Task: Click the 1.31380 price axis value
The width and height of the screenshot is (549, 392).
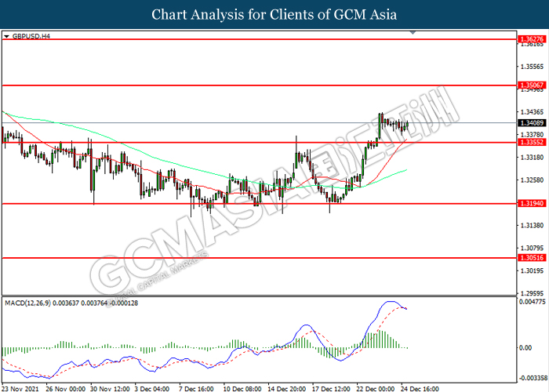Action: [533, 225]
